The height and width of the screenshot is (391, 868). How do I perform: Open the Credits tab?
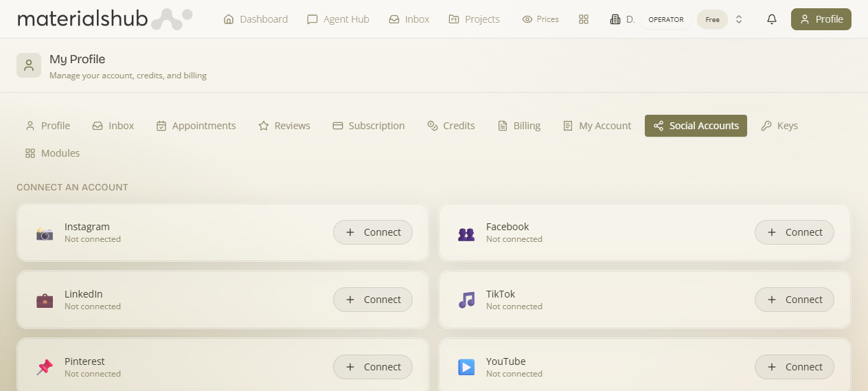tap(451, 126)
